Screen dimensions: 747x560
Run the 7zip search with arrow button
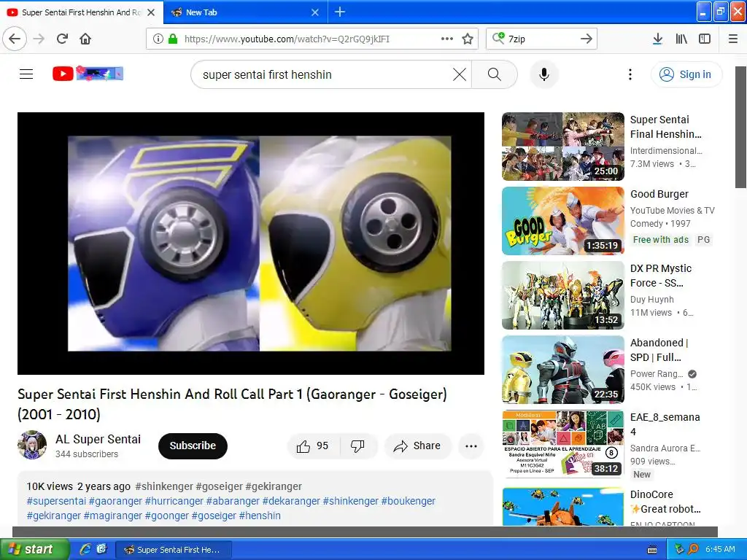587,39
